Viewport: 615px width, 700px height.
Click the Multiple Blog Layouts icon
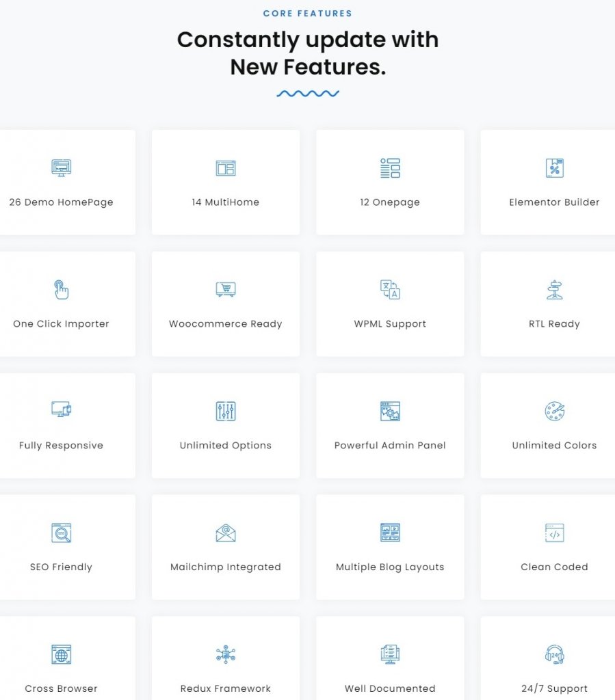pos(390,533)
